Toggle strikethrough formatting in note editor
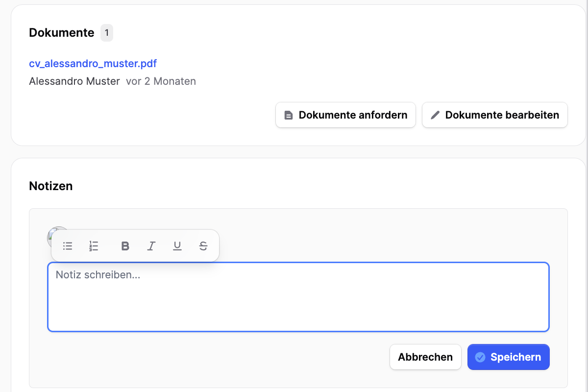Viewport: 588px width, 392px height. [x=203, y=246]
